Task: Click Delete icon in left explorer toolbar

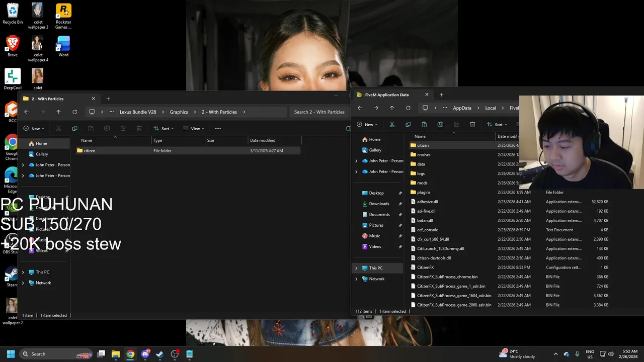Action: point(139,128)
